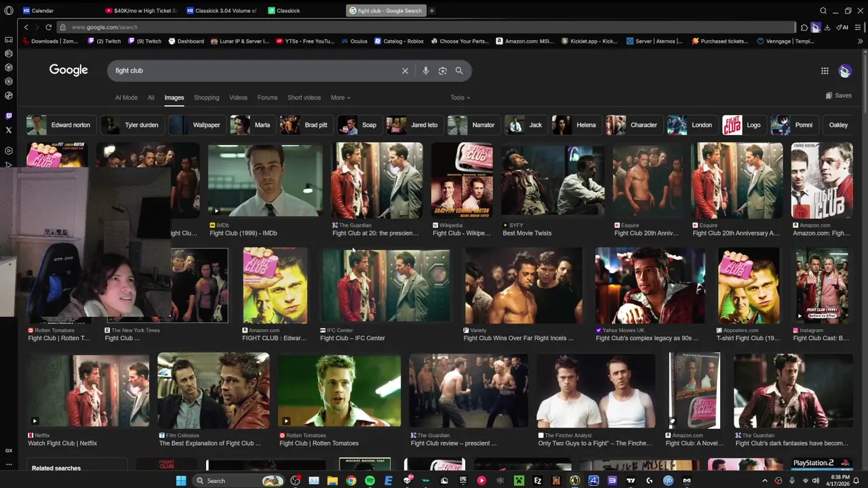Screen dimensions: 868x488
Task: Click the www.google.com/search address bar
Action: tap(427, 27)
